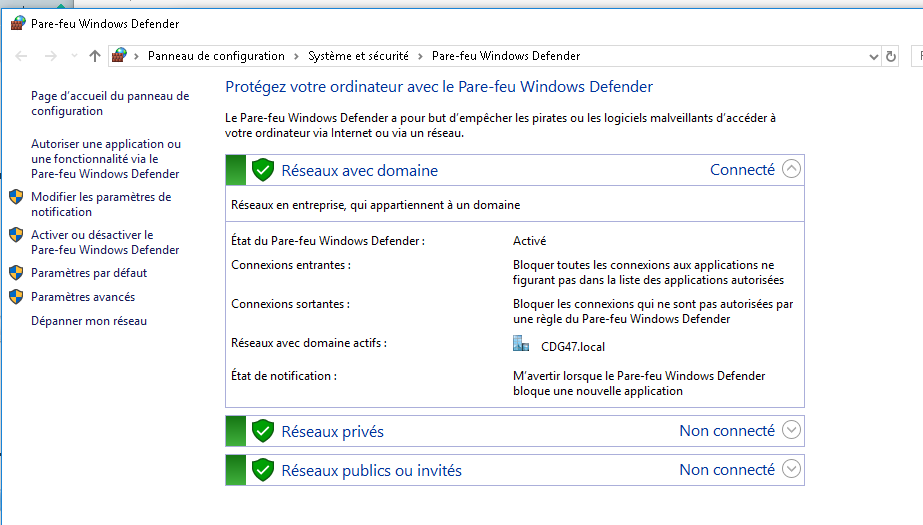Open recent locations dropdown arrow next to forward
923x525 pixels.
[74, 56]
